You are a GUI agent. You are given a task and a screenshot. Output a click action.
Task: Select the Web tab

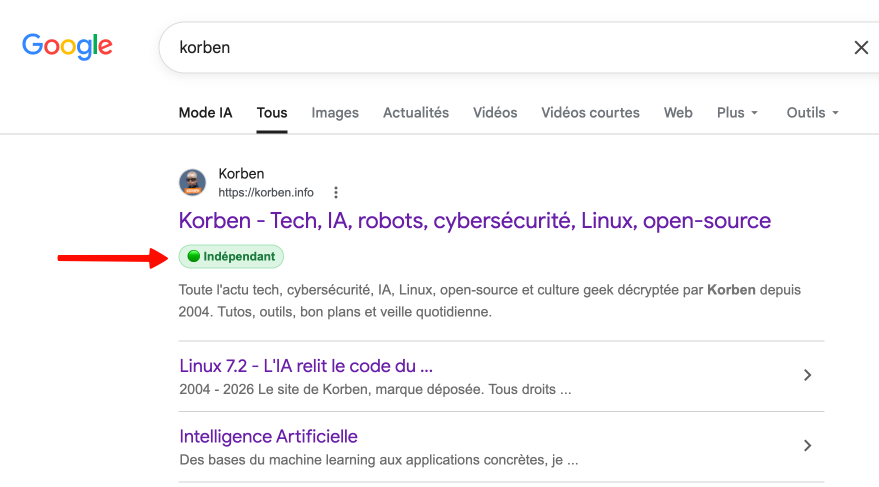point(678,113)
